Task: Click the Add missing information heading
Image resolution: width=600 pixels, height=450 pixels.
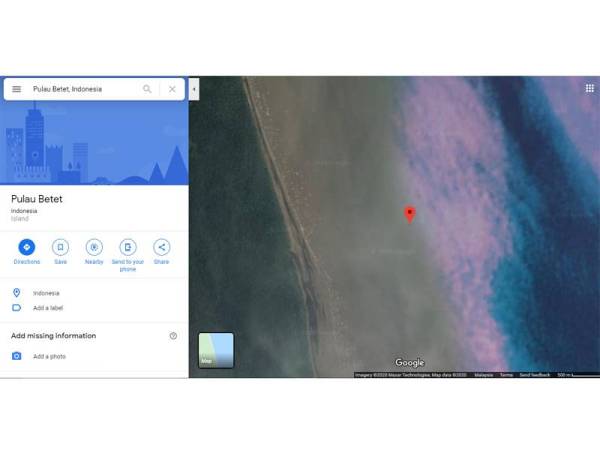Action: pyautogui.click(x=54, y=336)
